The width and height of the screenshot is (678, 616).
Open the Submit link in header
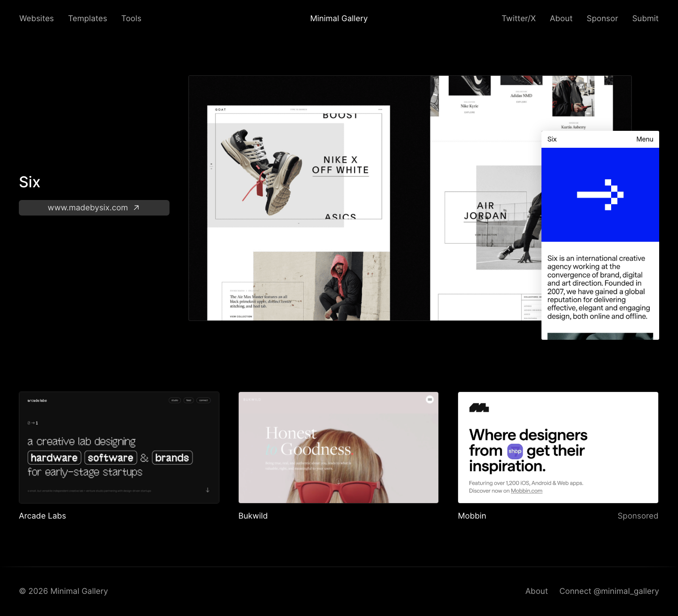tap(645, 18)
